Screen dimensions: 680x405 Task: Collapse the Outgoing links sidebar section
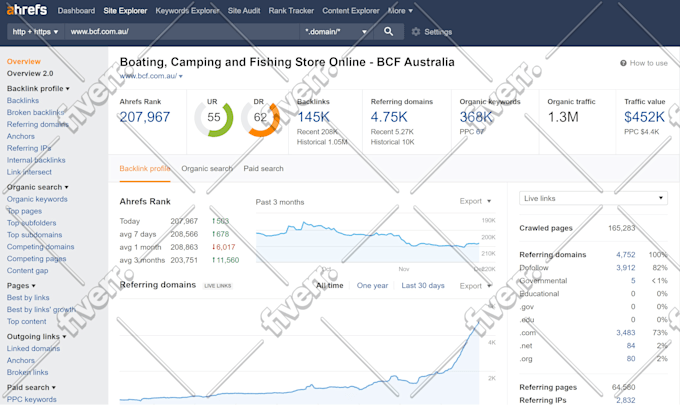tap(36, 336)
